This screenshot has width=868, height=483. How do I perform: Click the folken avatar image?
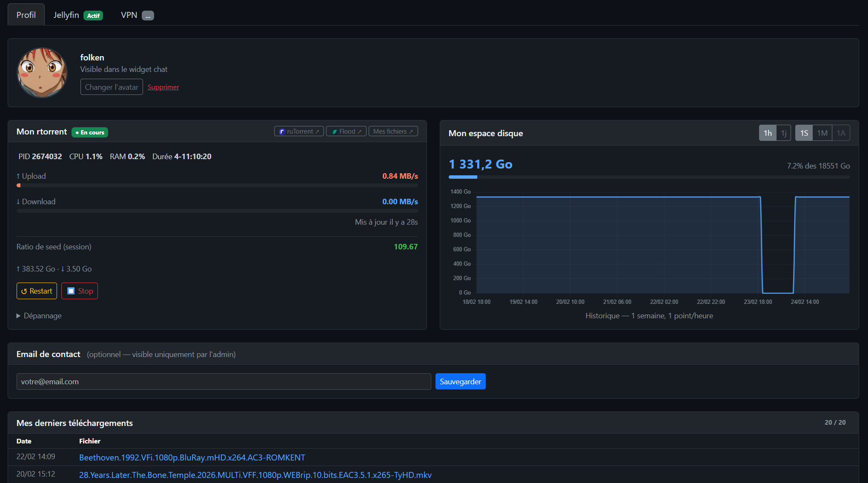click(42, 72)
